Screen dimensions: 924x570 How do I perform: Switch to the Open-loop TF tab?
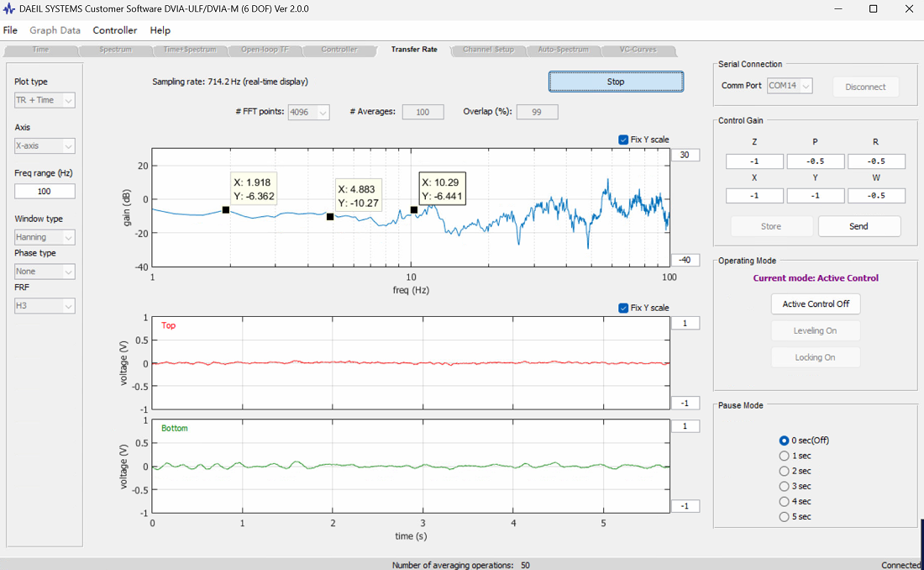coord(265,50)
